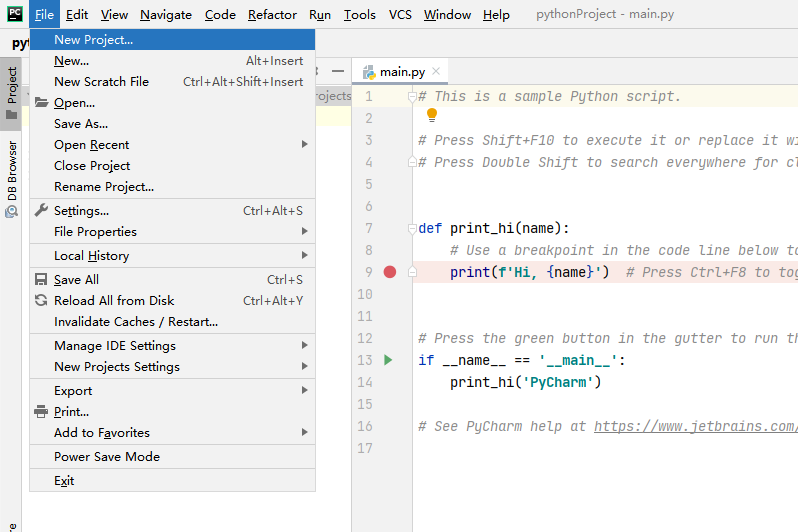Screen dimensions: 798x532
Task: Switch to the main.py editor tab
Action: point(402,72)
